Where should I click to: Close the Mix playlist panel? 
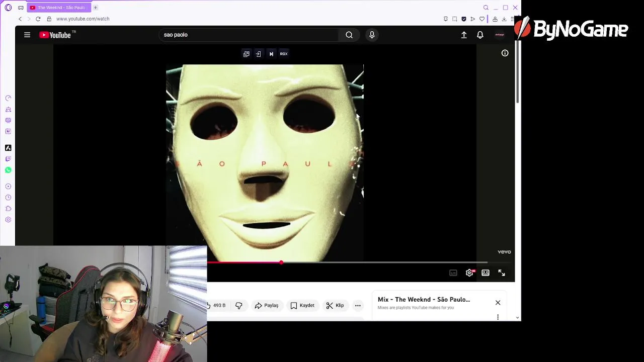pyautogui.click(x=498, y=303)
